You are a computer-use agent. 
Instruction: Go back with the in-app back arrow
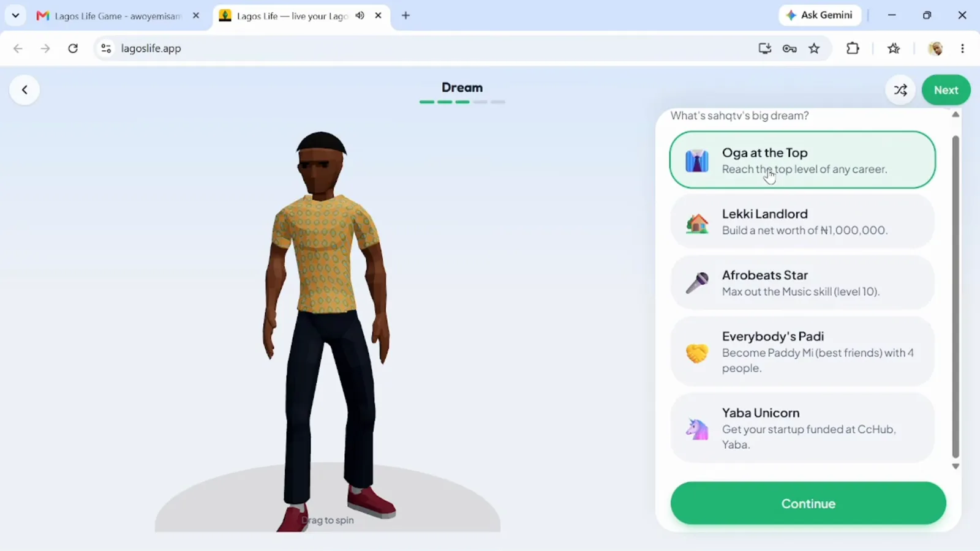pyautogui.click(x=24, y=90)
